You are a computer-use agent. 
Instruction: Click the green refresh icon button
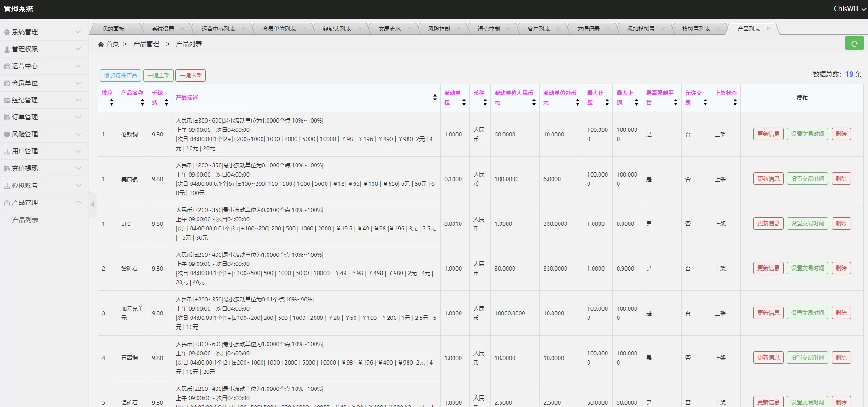point(854,44)
